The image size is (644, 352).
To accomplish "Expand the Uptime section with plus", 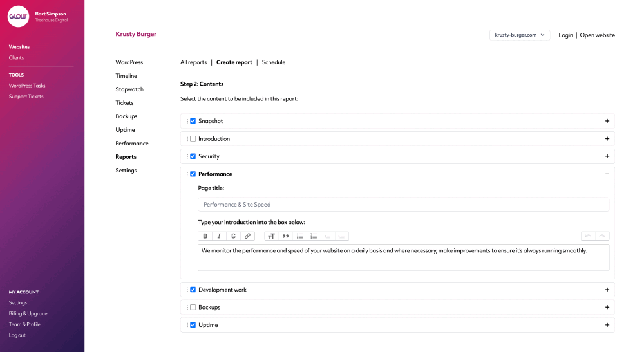I will pos(607,325).
